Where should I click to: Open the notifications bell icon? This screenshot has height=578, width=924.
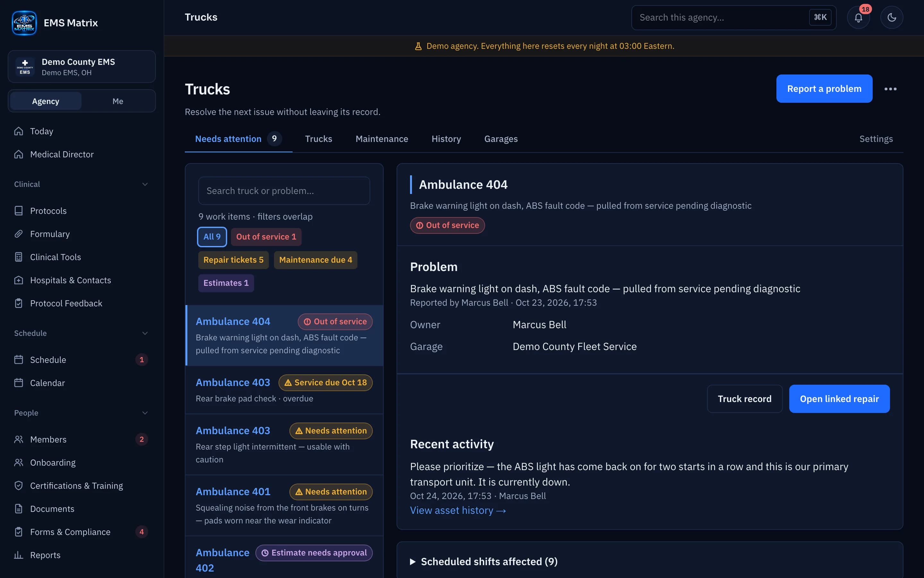click(858, 18)
